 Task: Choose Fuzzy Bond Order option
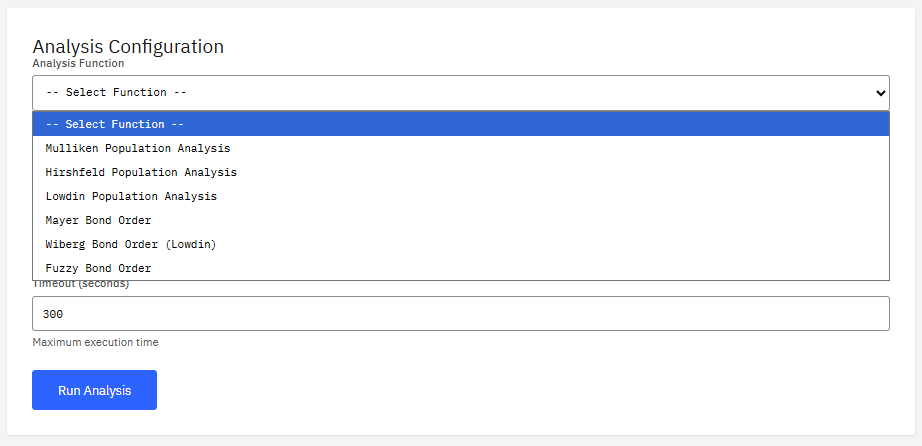tap(98, 268)
